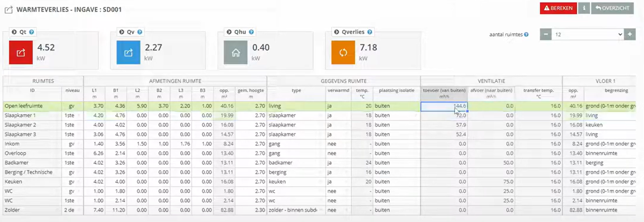Click the 'gem. hoogte' column header
Viewport: 644px width, 222px height.
[x=251, y=93]
